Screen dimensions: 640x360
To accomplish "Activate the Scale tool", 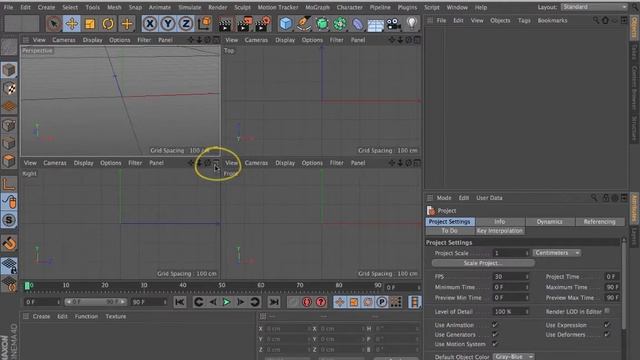I will [90, 24].
